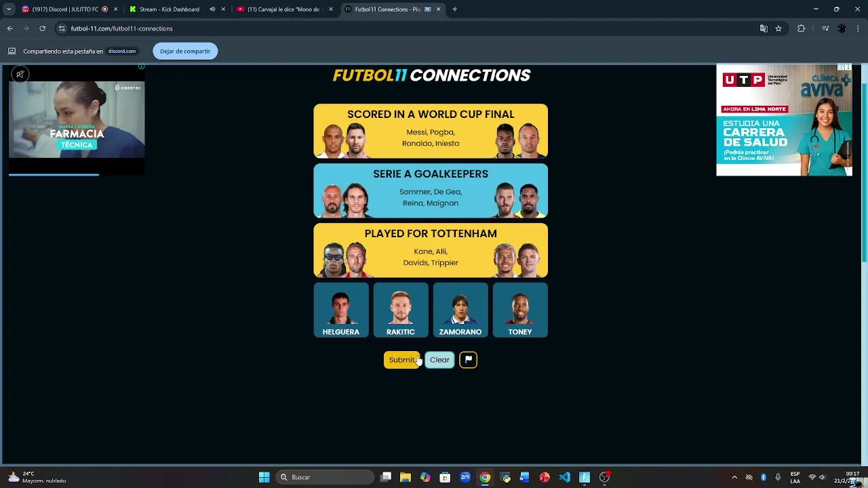The width and height of the screenshot is (868, 488).
Task: Open Wi-Fi network settings tray icon
Action: pyautogui.click(x=812, y=477)
